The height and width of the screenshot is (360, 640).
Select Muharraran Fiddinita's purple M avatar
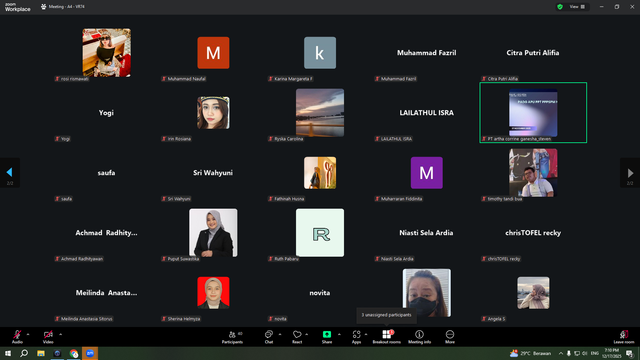[427, 173]
